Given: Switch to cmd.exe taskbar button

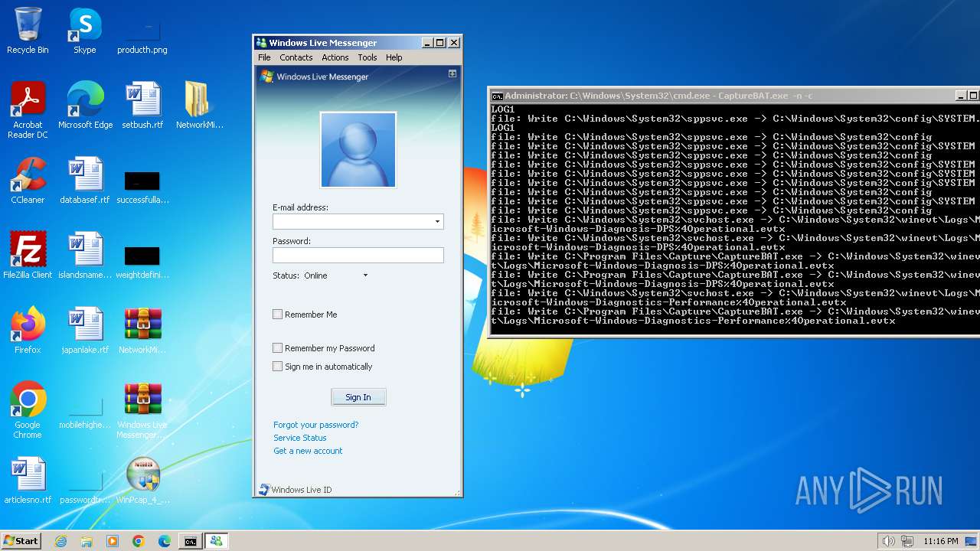Looking at the screenshot, I should (x=190, y=541).
